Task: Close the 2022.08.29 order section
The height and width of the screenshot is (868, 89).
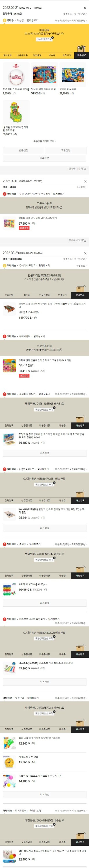Action: 85,253
